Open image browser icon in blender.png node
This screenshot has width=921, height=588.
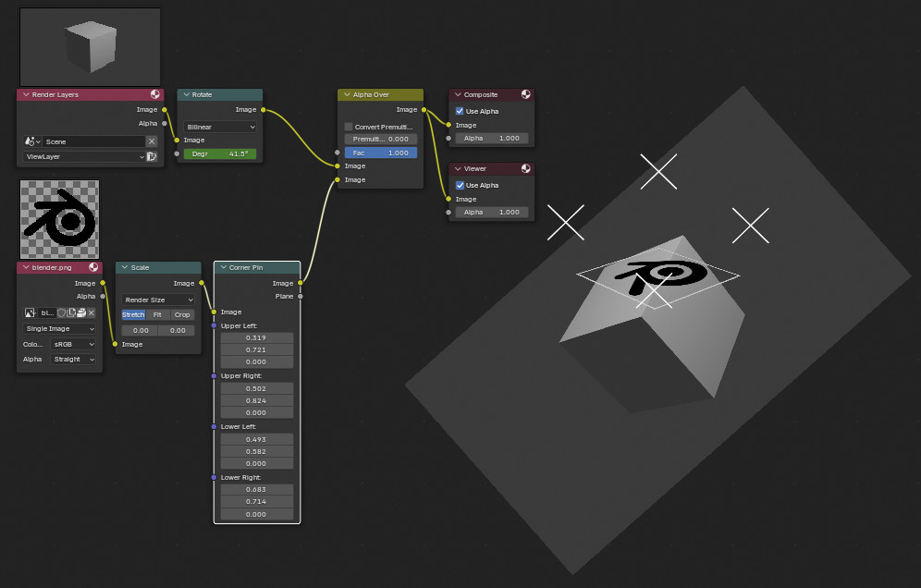(30, 313)
